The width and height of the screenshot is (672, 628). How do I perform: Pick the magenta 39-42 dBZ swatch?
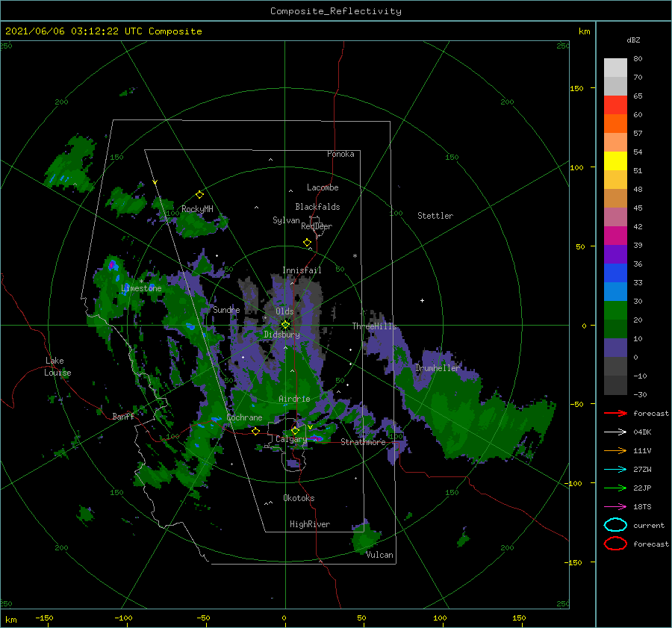click(x=615, y=235)
